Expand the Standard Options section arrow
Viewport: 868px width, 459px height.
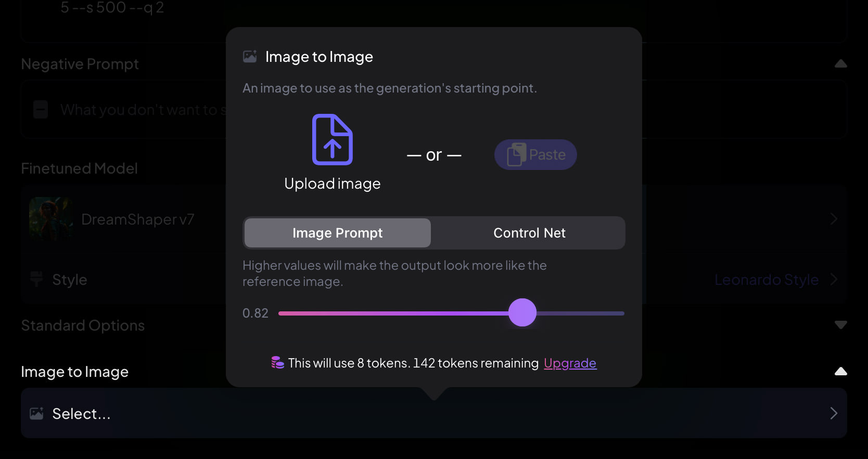841,325
